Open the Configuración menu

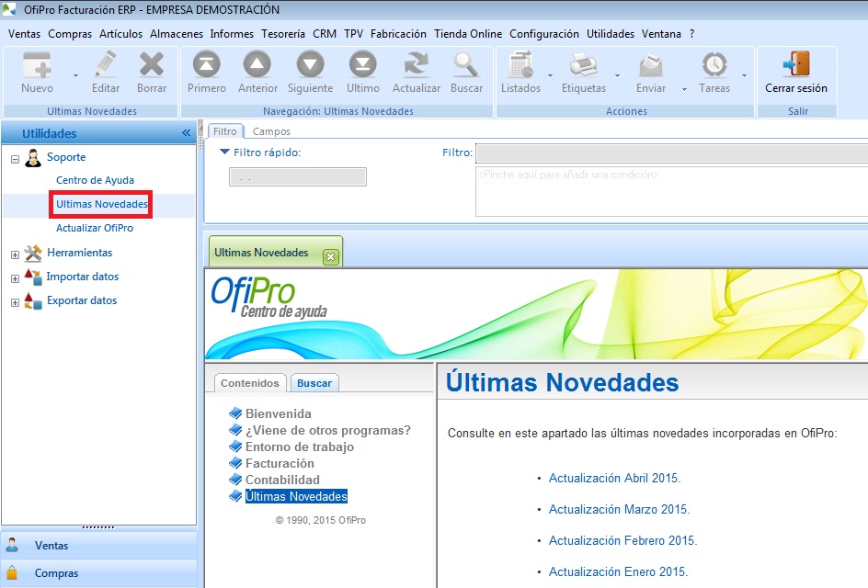[543, 33]
